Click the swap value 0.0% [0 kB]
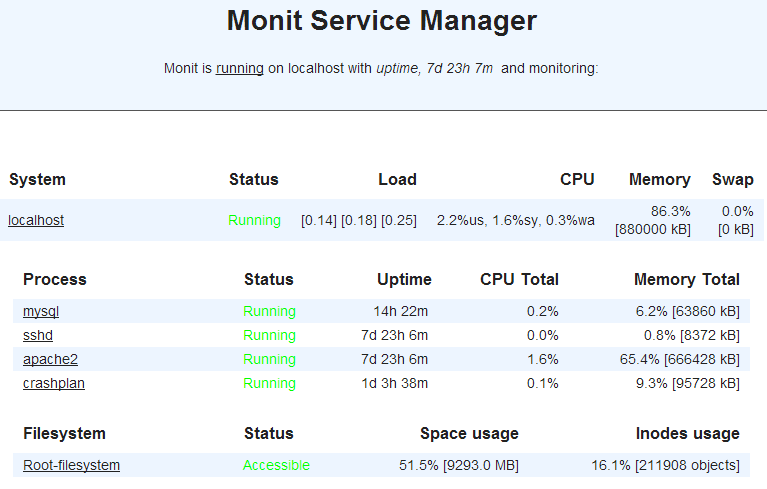This screenshot has height=489, width=767. (x=736, y=220)
